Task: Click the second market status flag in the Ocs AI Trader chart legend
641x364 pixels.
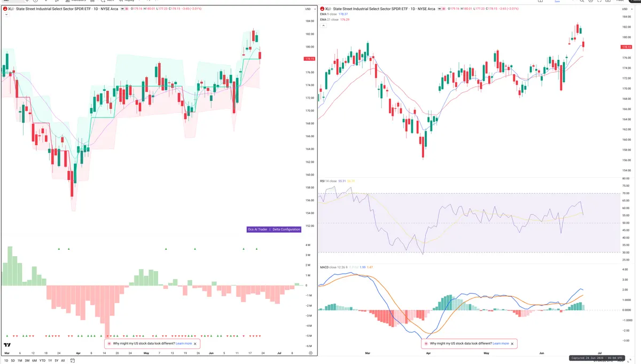Action: (x=128, y=9)
